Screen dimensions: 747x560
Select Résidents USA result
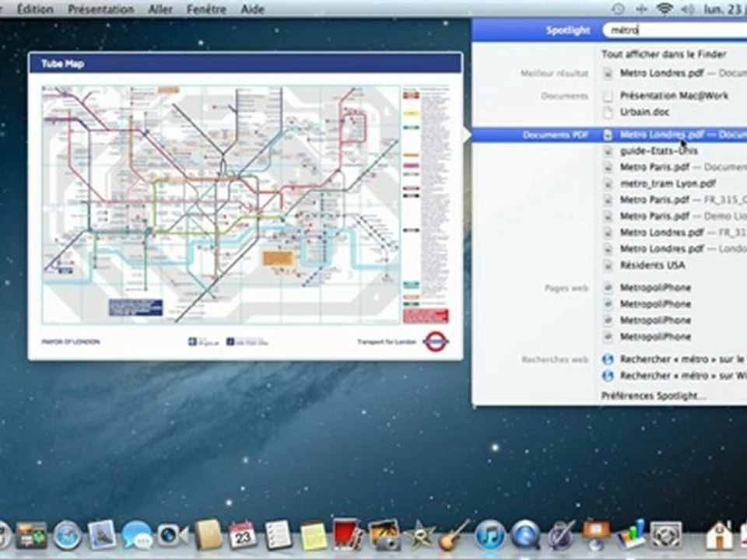(x=652, y=265)
